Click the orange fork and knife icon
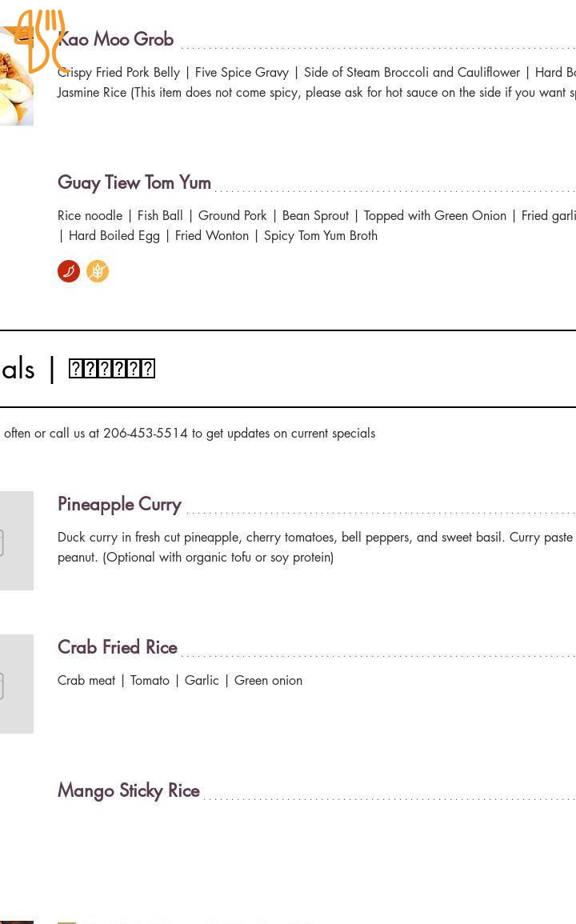Screen dimensions: 576x924 click(40, 40)
